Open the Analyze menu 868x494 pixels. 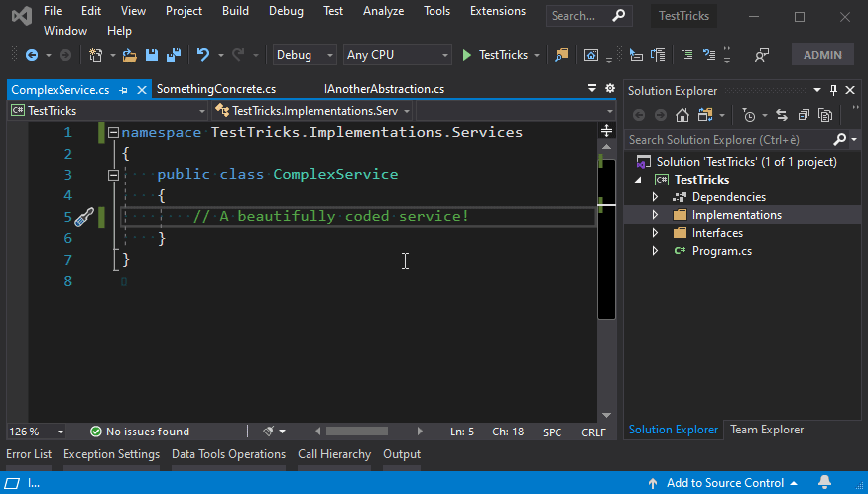[383, 11]
